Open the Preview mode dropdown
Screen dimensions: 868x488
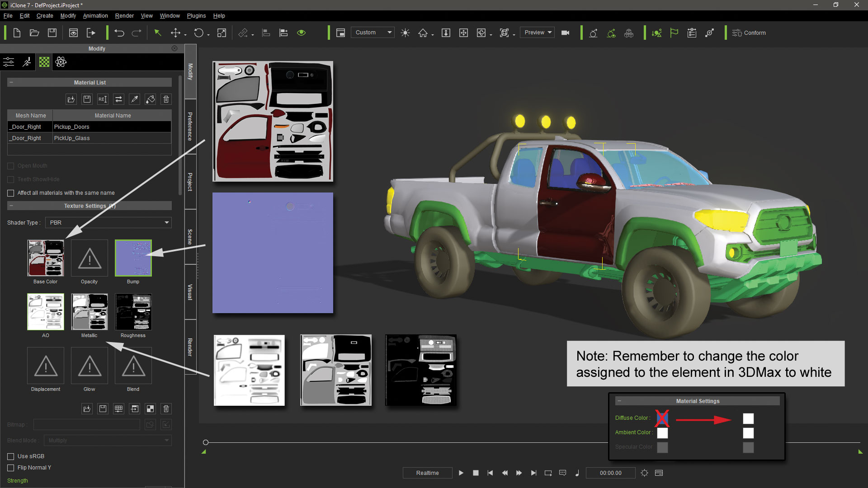coord(537,33)
